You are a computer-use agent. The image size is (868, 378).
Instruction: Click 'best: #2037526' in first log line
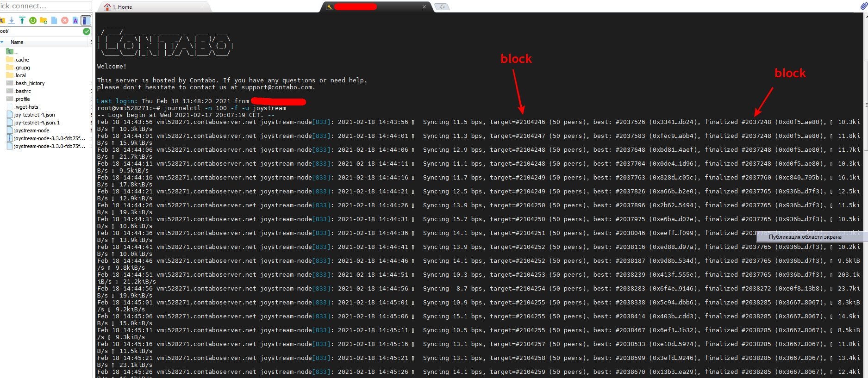pyautogui.click(x=619, y=122)
